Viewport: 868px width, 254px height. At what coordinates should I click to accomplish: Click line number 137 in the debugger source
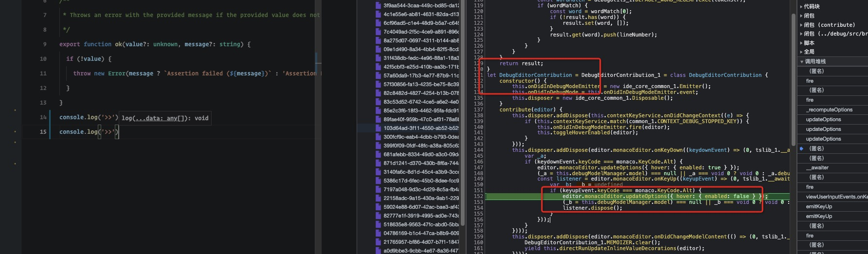pyautogui.click(x=478, y=109)
